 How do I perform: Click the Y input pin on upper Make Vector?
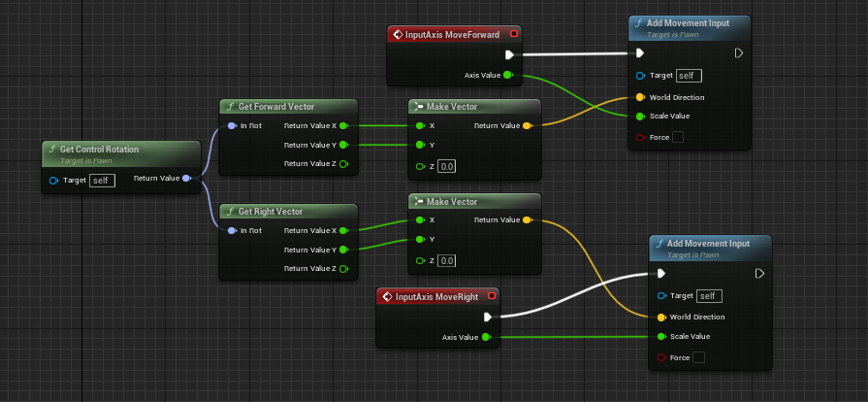(x=420, y=145)
